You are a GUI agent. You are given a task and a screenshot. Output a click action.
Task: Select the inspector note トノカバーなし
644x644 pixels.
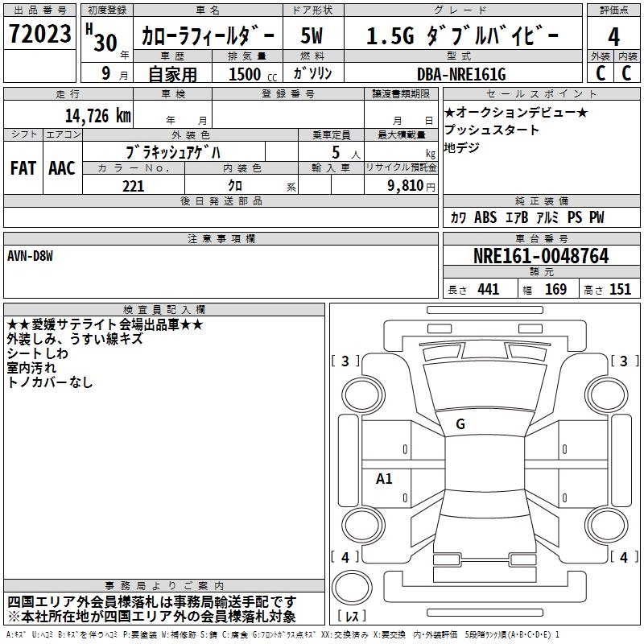(50, 382)
